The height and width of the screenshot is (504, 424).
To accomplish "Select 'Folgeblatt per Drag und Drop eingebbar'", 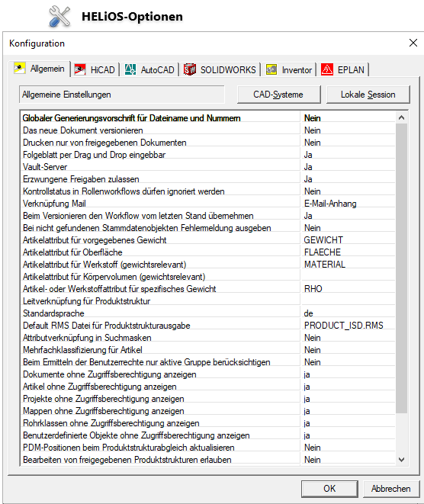I will (x=208, y=155).
